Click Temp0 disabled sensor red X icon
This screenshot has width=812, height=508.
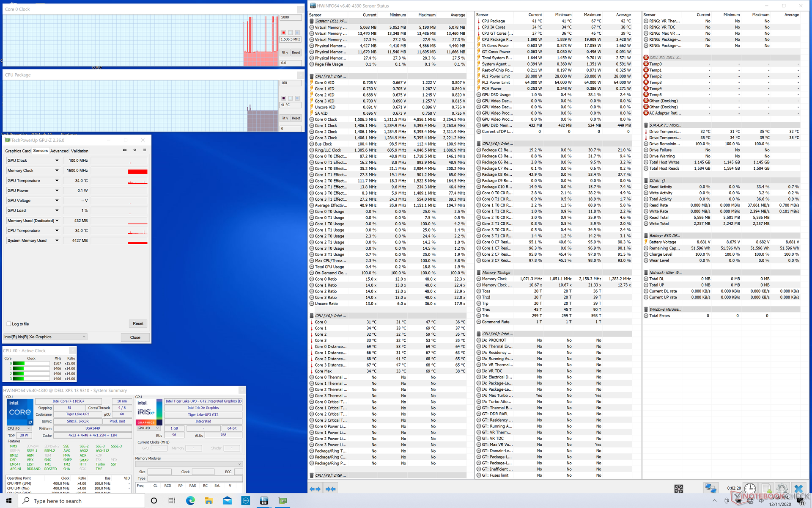[x=646, y=64]
